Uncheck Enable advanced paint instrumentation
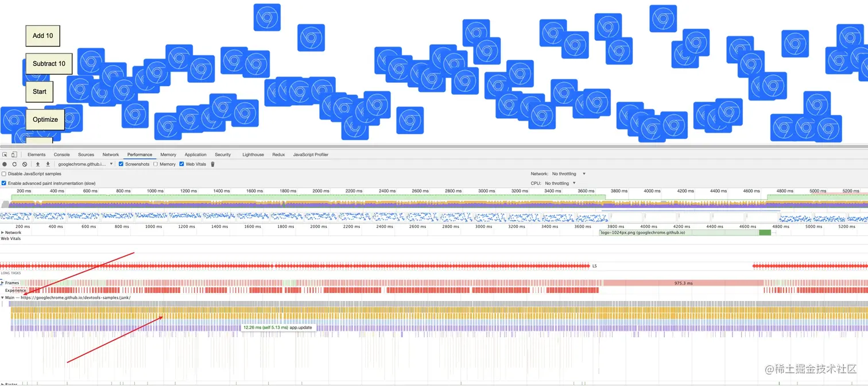The image size is (868, 386). (4, 183)
